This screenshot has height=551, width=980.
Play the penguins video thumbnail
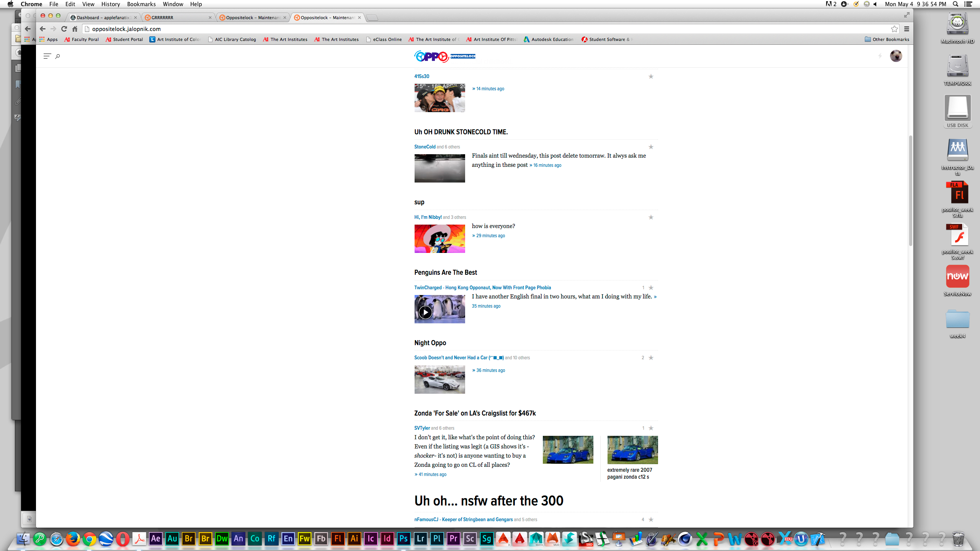pyautogui.click(x=425, y=312)
